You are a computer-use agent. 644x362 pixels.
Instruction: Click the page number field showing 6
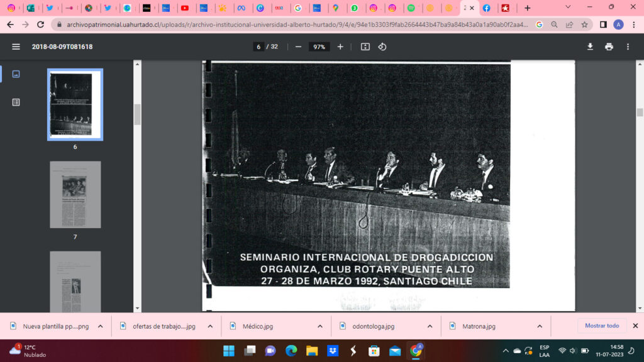coord(258,47)
